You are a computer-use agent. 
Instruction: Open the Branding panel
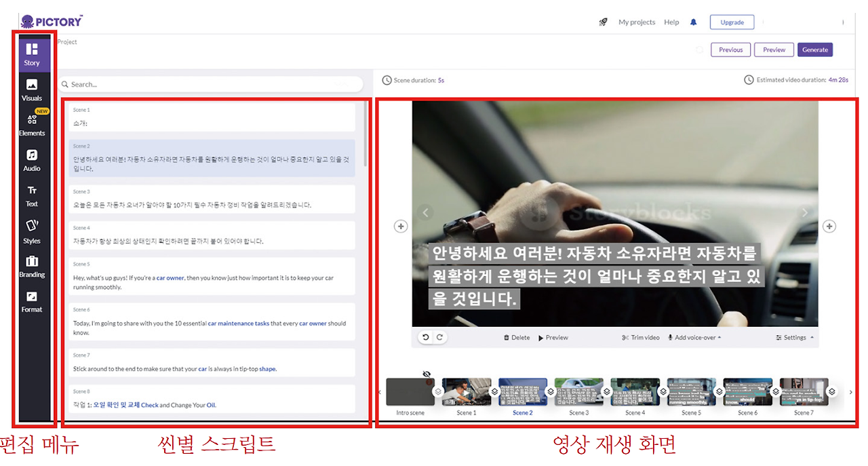[x=32, y=267]
